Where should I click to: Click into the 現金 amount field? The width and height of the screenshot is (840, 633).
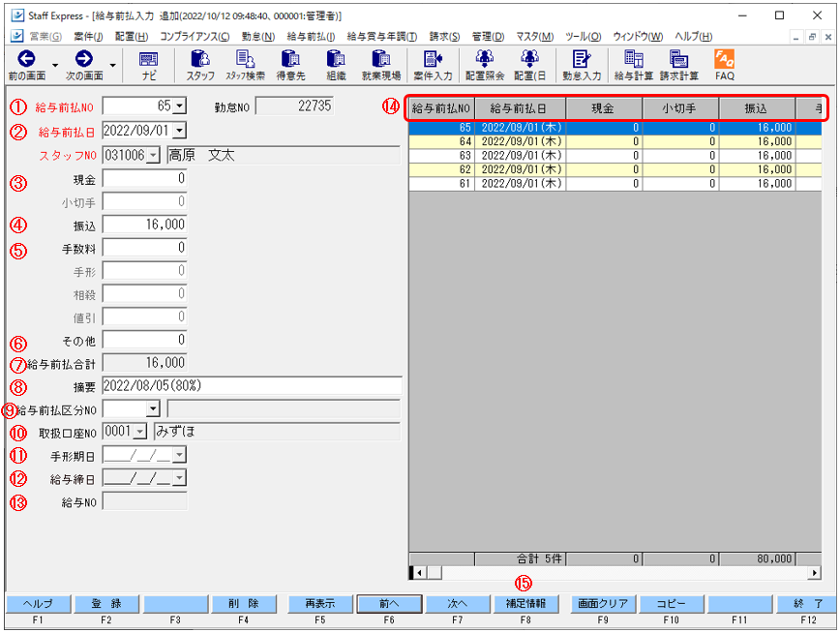144,178
